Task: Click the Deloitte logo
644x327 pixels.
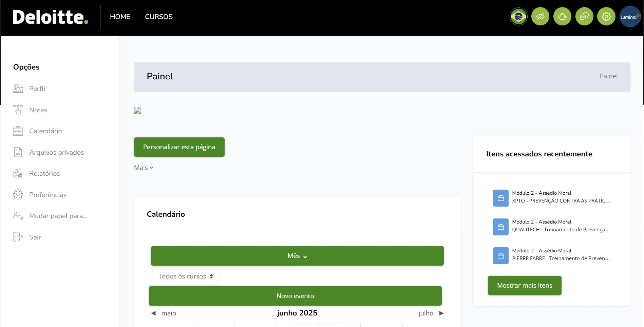Action: click(x=51, y=17)
